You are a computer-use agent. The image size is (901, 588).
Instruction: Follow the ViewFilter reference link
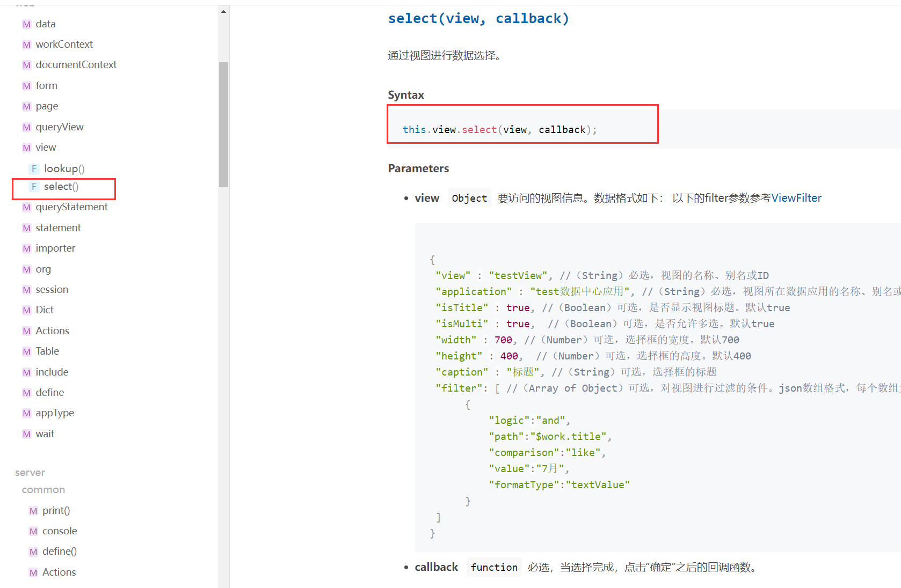pos(796,198)
